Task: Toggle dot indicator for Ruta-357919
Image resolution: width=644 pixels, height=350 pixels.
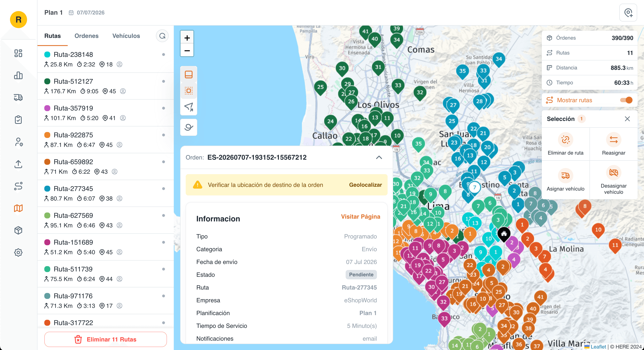Action: coord(164,108)
